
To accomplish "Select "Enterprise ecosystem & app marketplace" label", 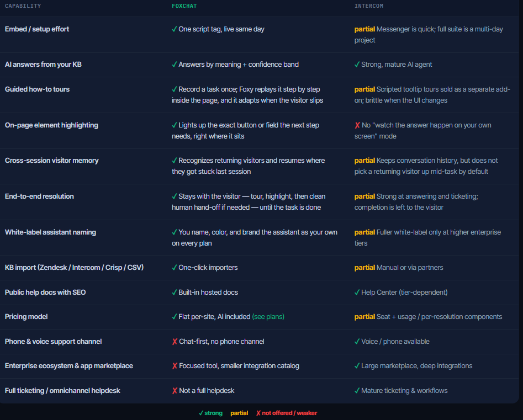I will point(69,366).
